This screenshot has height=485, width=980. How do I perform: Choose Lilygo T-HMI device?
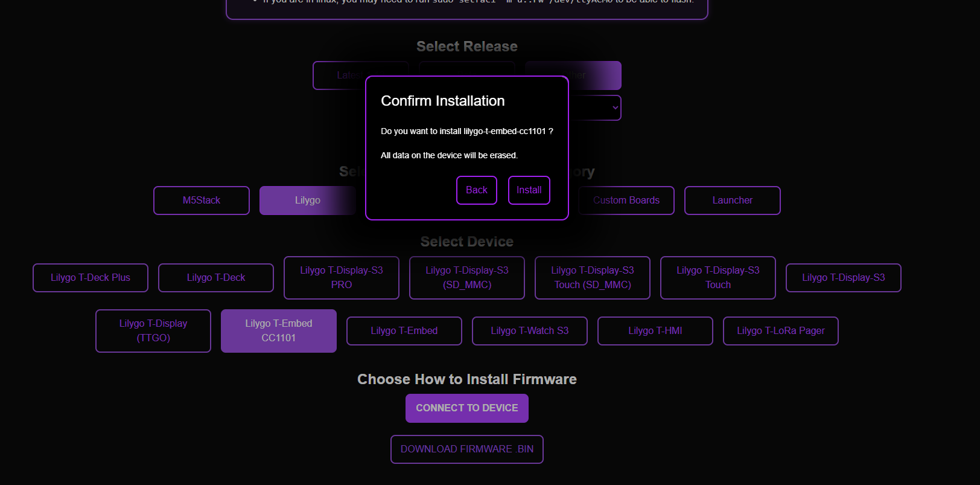click(x=655, y=331)
